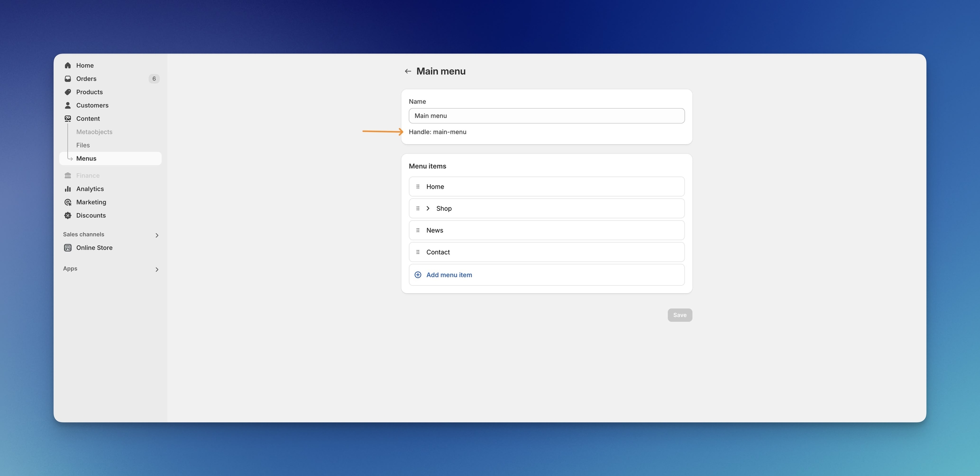Click the Home house icon in sidebar
The width and height of the screenshot is (980, 476).
(x=68, y=65)
